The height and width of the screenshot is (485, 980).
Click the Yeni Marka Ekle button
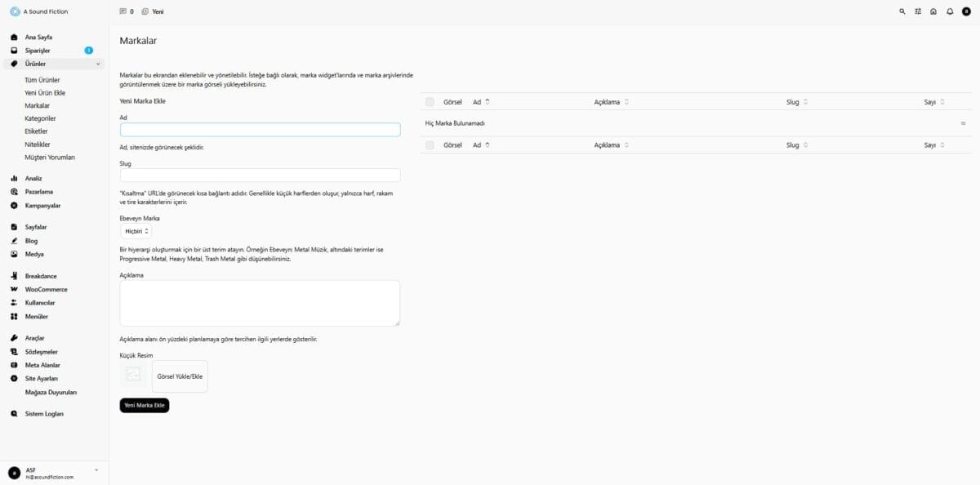point(145,405)
